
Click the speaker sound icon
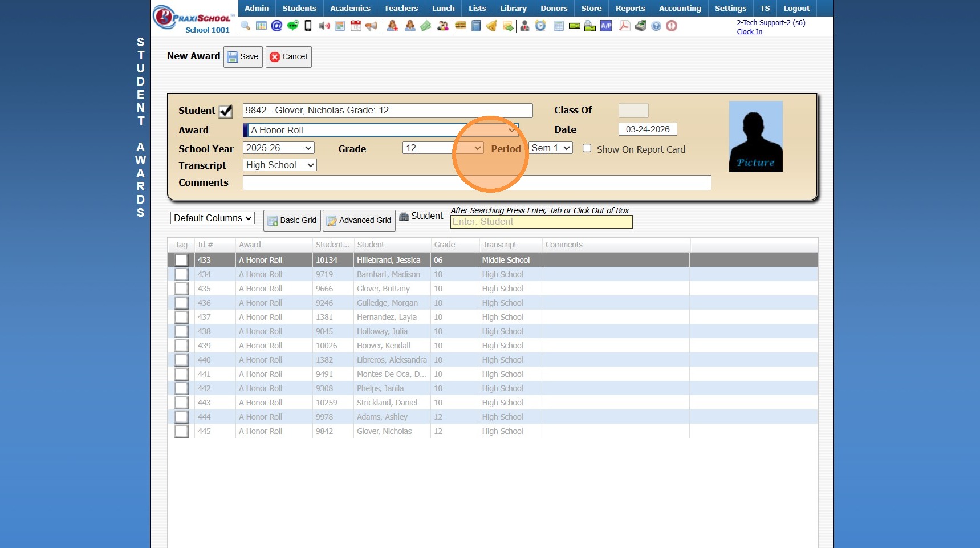click(x=324, y=26)
